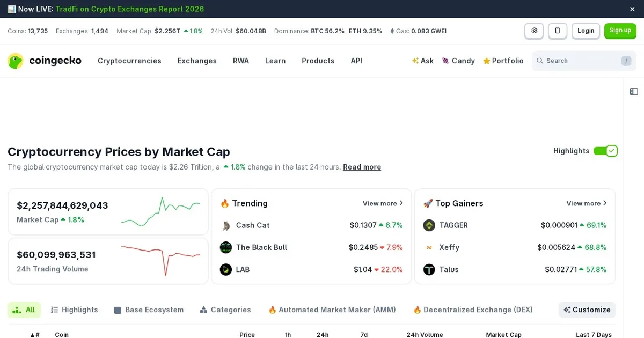This screenshot has width=644, height=338.
Task: Click the $60,099,963,531 trading volume value
Action: coord(56,255)
